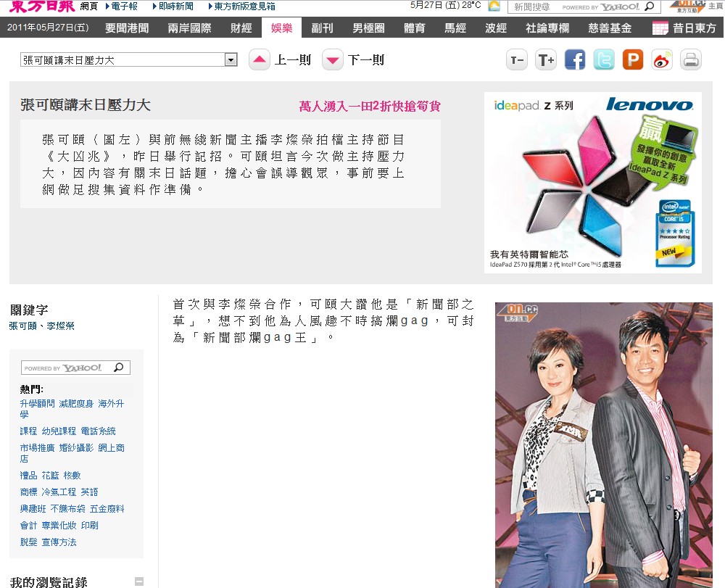
Task: Click hot topic 減肥瘦身
Action: [76, 404]
